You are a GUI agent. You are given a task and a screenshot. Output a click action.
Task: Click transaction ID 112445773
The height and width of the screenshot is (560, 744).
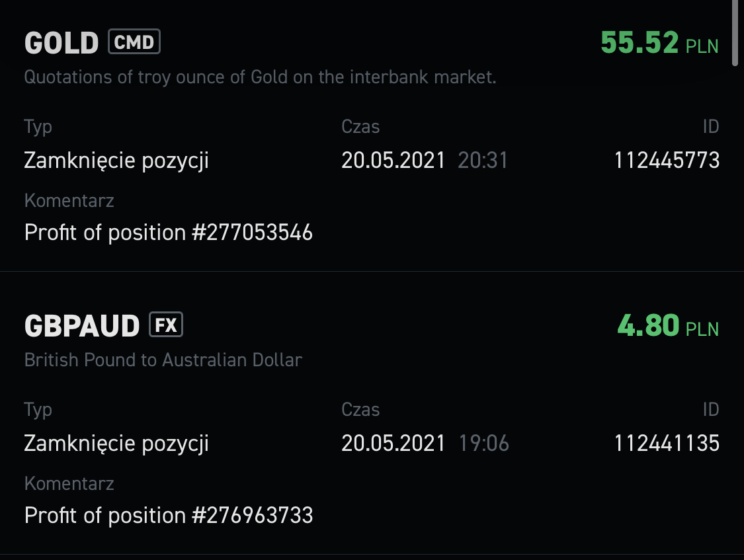point(667,160)
